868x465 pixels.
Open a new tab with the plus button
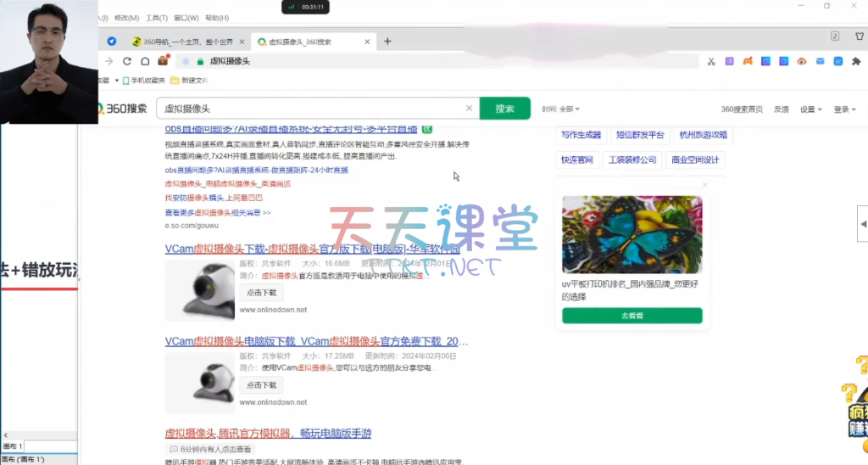pos(387,41)
